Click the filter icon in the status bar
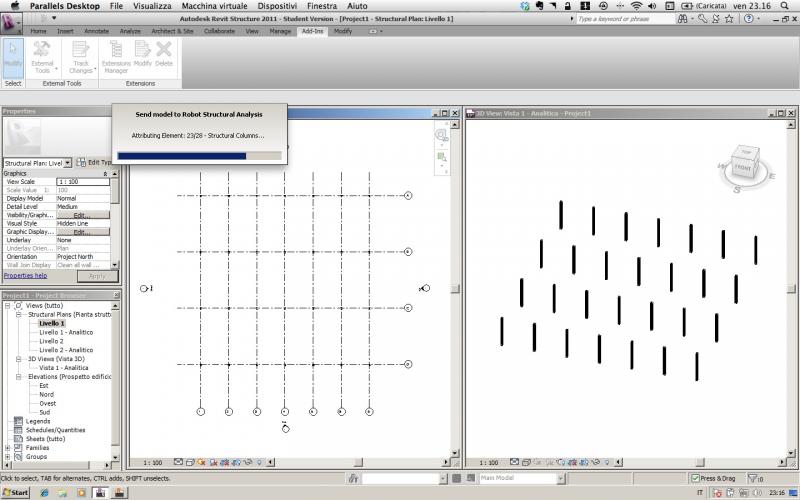The height and width of the screenshot is (500, 800). click(752, 478)
